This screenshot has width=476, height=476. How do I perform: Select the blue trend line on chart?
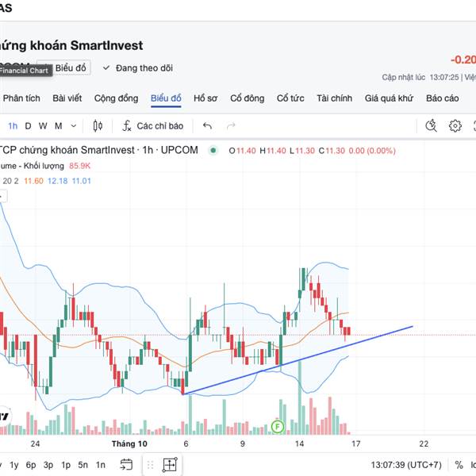point(297,360)
